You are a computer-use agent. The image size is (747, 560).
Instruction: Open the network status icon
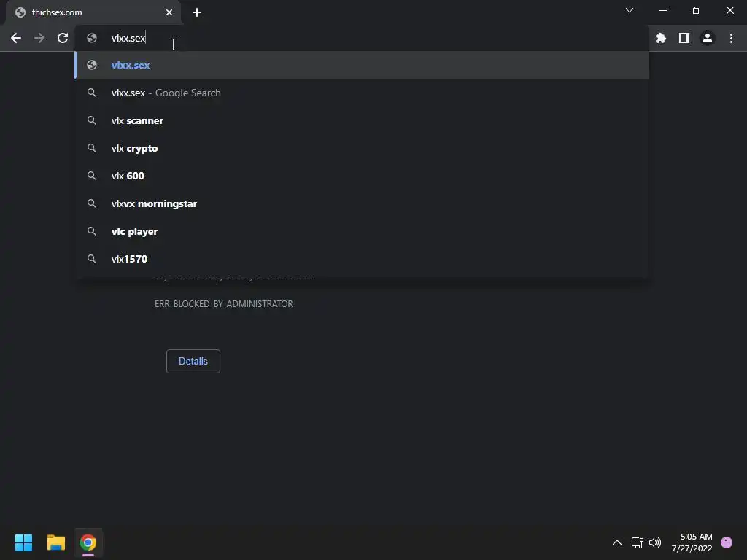[637, 542]
